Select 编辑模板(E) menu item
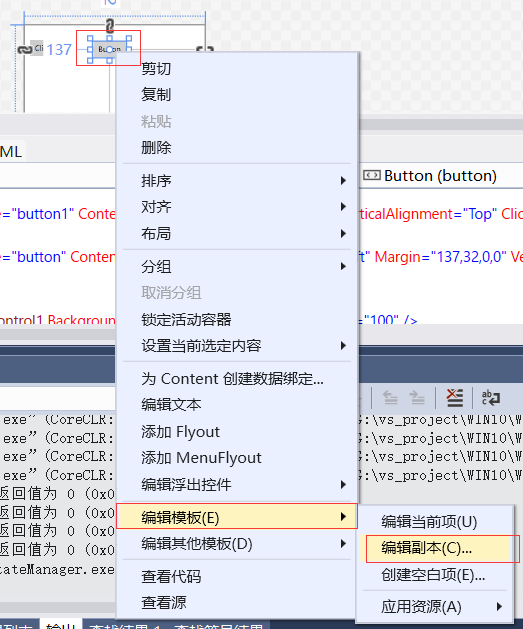Image resolution: width=523 pixels, height=629 pixels. (237, 517)
